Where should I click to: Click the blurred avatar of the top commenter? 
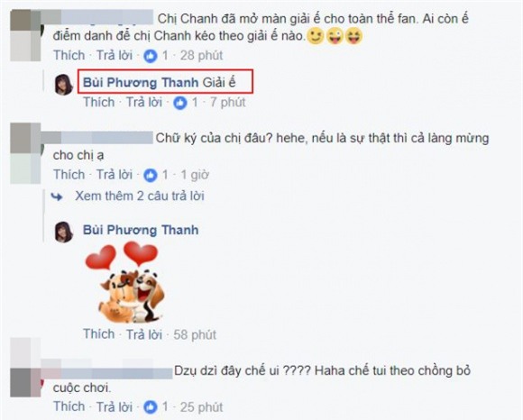(x=25, y=35)
